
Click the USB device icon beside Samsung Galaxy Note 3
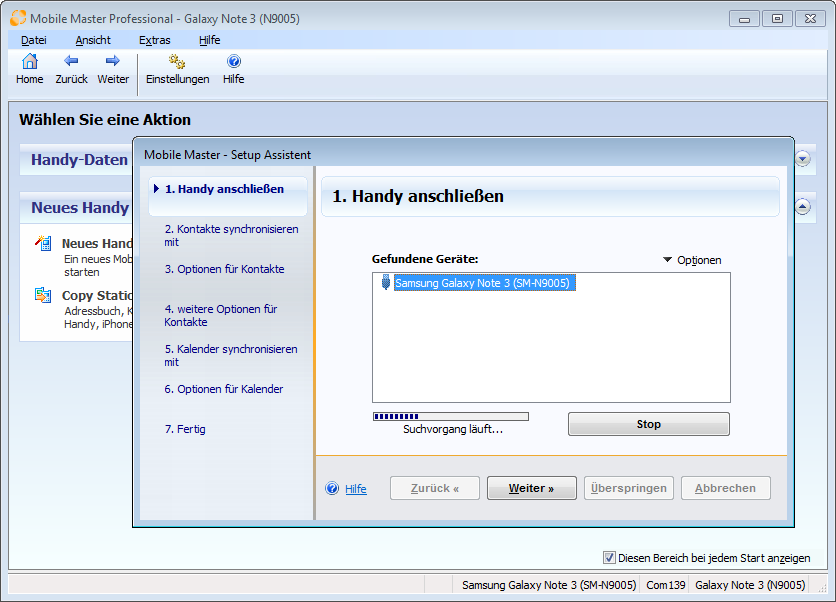(385, 282)
